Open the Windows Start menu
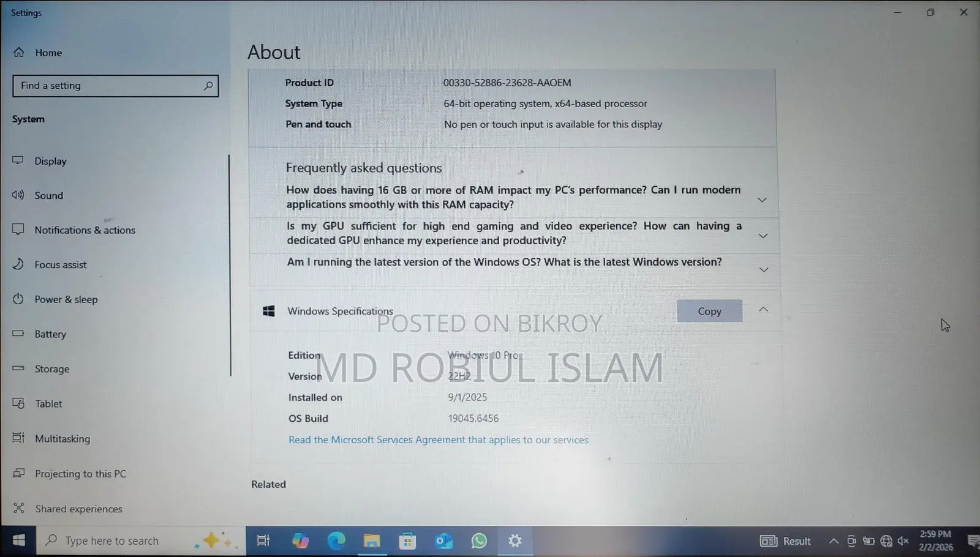The image size is (980, 557). click(18, 540)
